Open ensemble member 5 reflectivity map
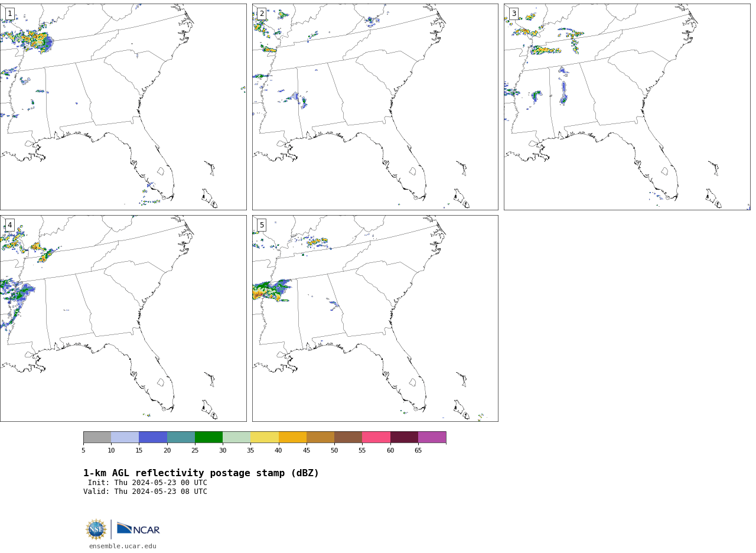The image size is (756, 553). [375, 318]
